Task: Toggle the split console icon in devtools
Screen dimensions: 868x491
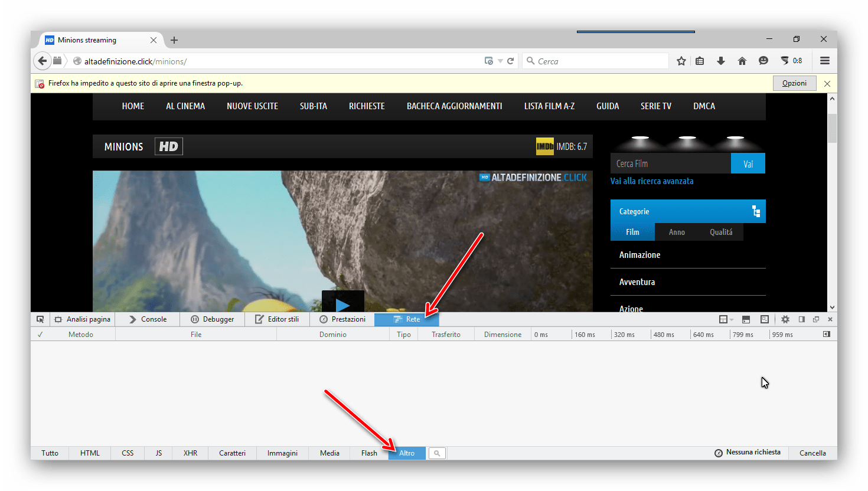Action: click(x=746, y=319)
